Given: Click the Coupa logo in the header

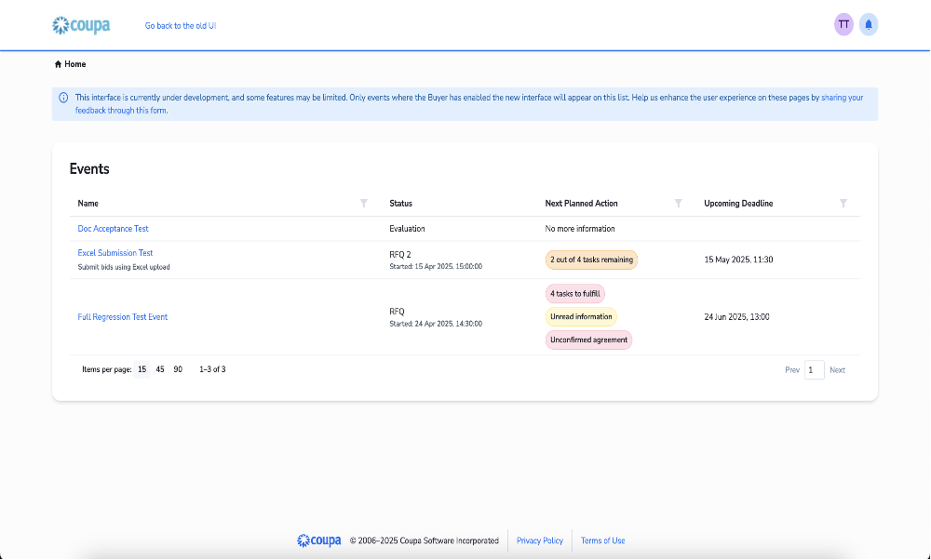Looking at the screenshot, I should (81, 25).
